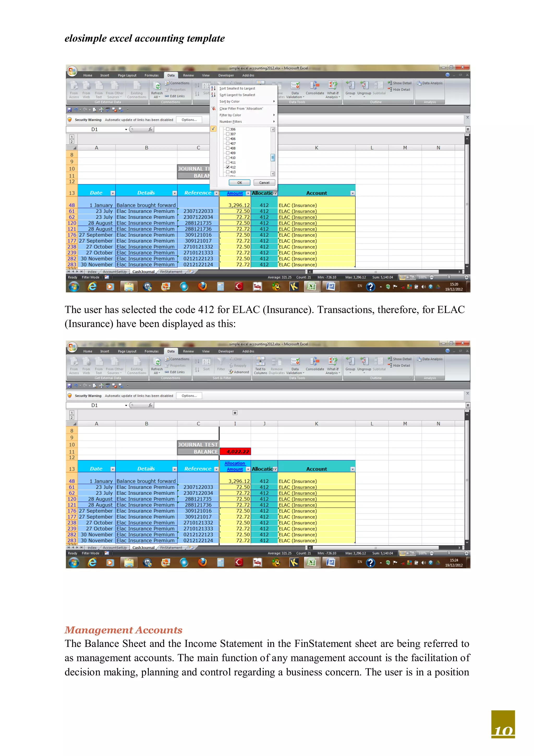This screenshot has width=534, height=756.
Task: Click Options... in lower window security warning
Action: coord(189,396)
